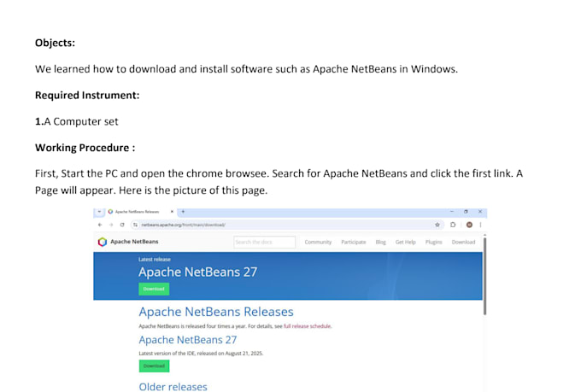581x392 pixels.
Task: Click Apache NetBeans 27 section heading link
Action: point(188,340)
